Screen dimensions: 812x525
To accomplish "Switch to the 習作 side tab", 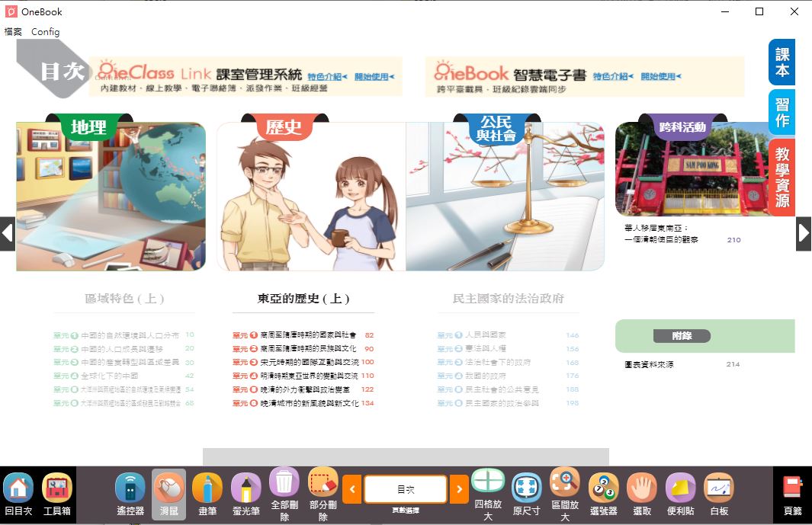I will point(782,112).
